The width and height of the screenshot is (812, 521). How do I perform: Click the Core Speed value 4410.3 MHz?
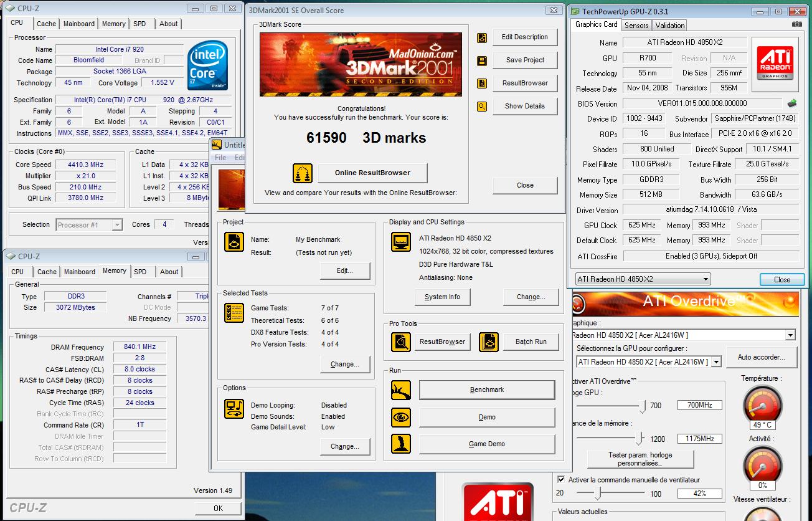click(85, 165)
